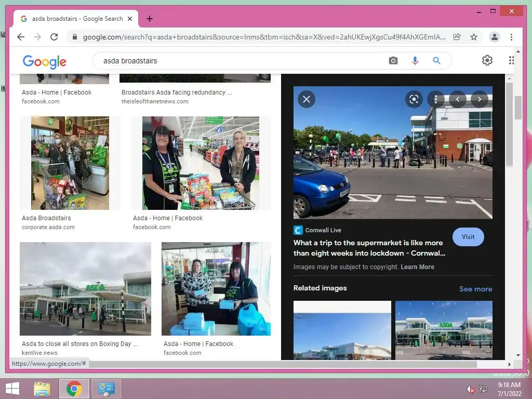This screenshot has width=532, height=399.
Task: Open the large car park preview image
Action: point(393,152)
